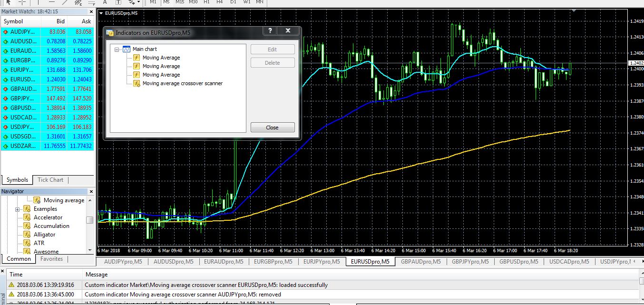Pick the horizontal line drawing tool
Screen dimensions: 644x305
[x=52, y=2]
